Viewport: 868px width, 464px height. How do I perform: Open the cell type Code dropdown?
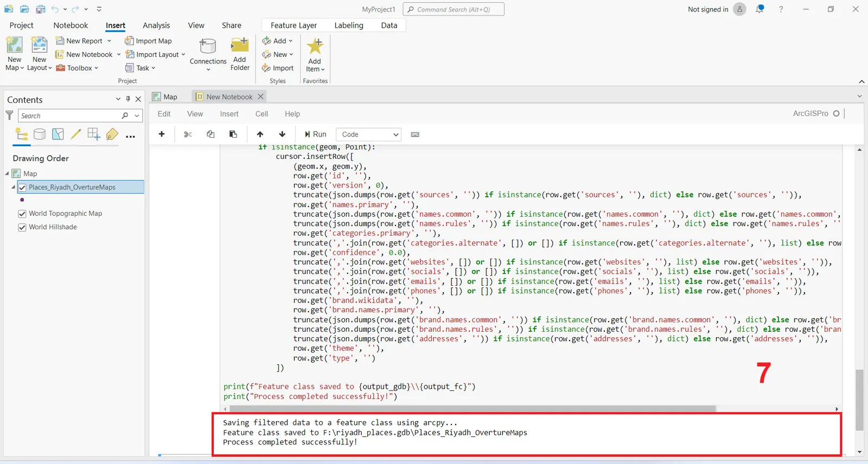(369, 134)
